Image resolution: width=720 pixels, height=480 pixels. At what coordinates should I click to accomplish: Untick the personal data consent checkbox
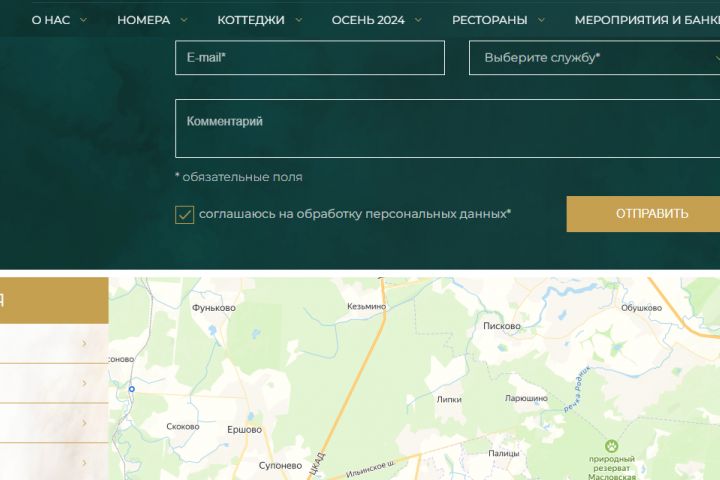(185, 215)
